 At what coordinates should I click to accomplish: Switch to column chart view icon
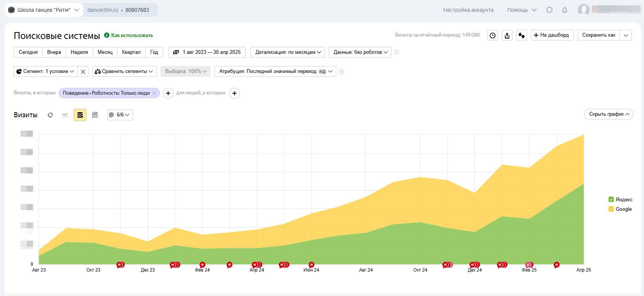95,115
